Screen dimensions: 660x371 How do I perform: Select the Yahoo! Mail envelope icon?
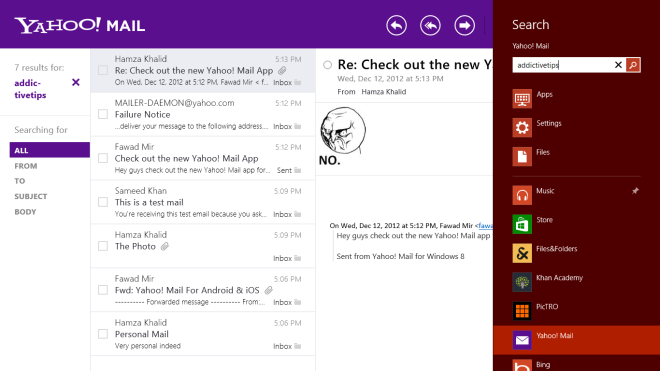tap(522, 340)
